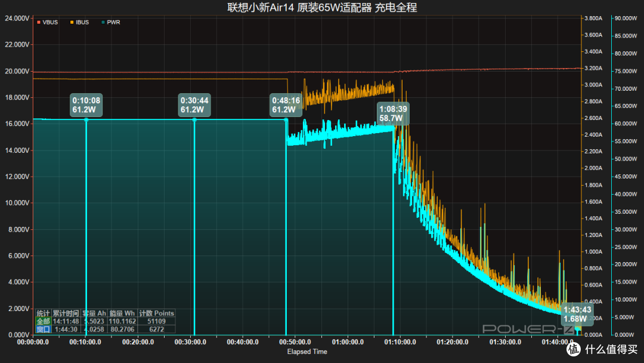Click the 75.000W power axis label
The image size is (644, 363).
click(x=626, y=71)
